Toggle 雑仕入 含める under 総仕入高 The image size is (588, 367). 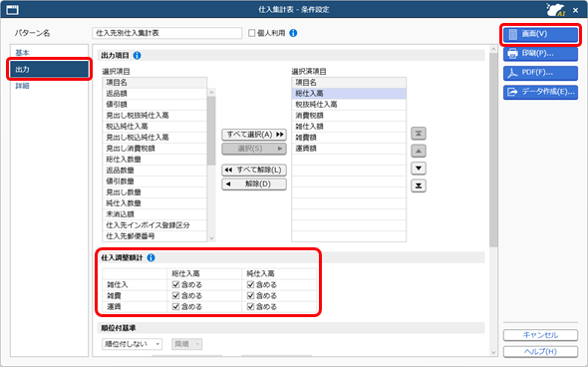tap(175, 284)
